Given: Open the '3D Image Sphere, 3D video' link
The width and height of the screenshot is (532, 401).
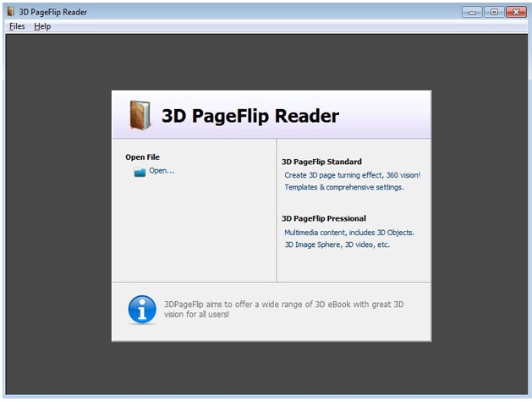Looking at the screenshot, I should 337,244.
